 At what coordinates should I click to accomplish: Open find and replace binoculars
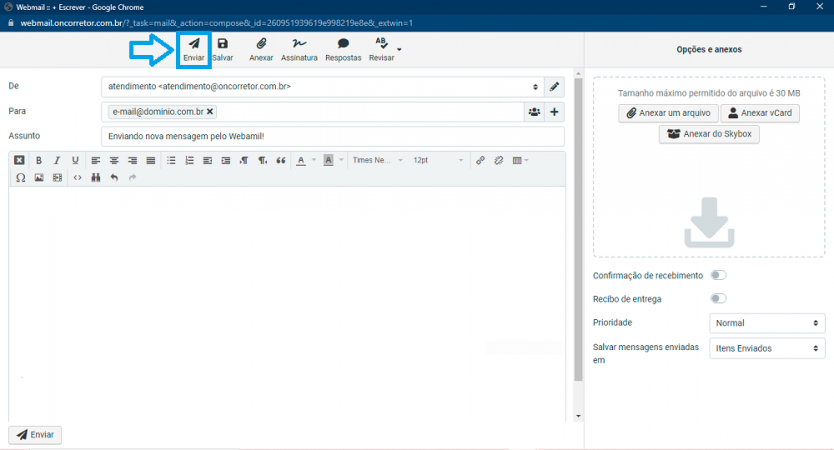(96, 178)
